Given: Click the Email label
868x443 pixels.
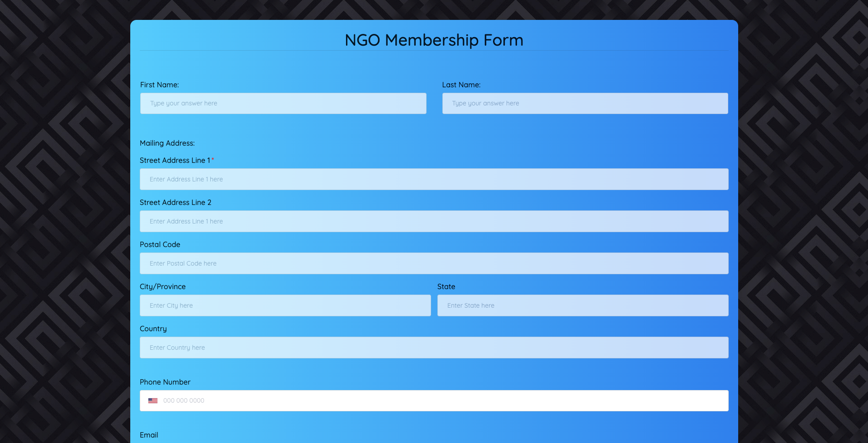Looking at the screenshot, I should point(149,435).
